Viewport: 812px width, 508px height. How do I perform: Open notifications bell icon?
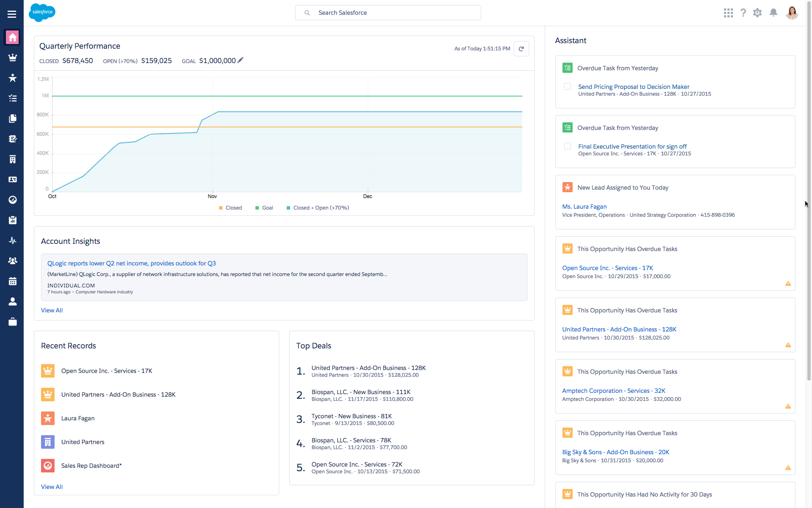tap(773, 13)
